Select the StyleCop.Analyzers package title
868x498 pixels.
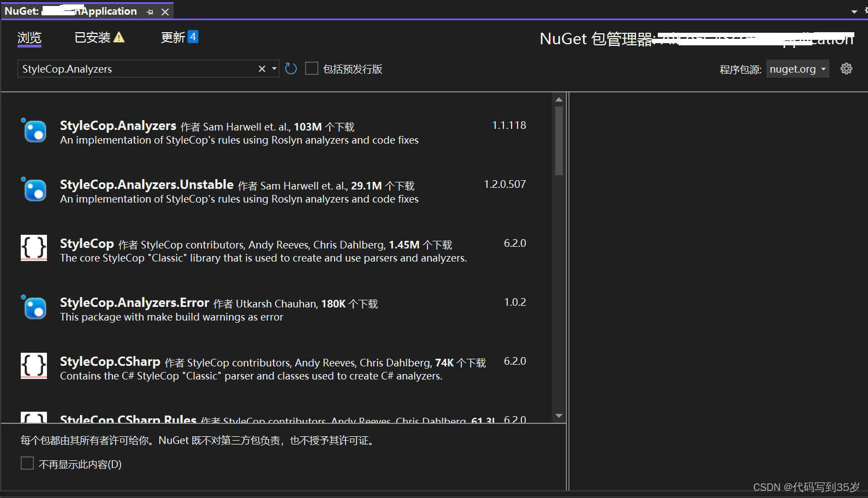(118, 126)
